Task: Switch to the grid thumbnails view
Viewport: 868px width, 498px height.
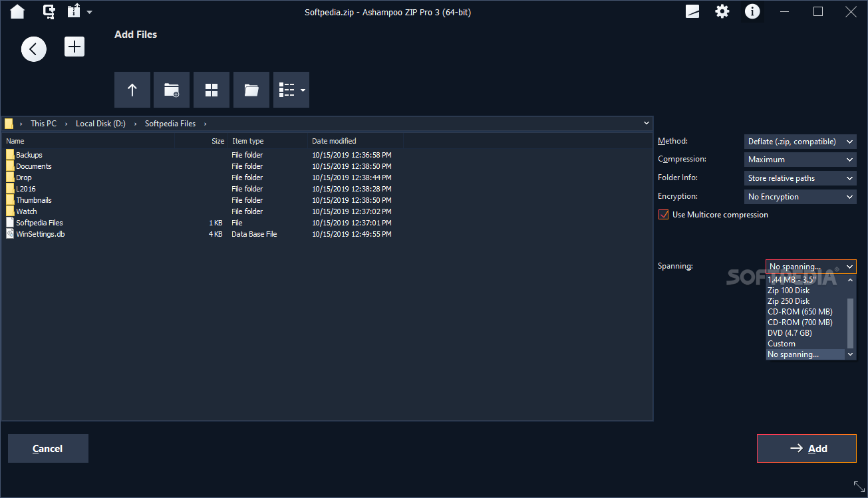Action: (x=212, y=90)
